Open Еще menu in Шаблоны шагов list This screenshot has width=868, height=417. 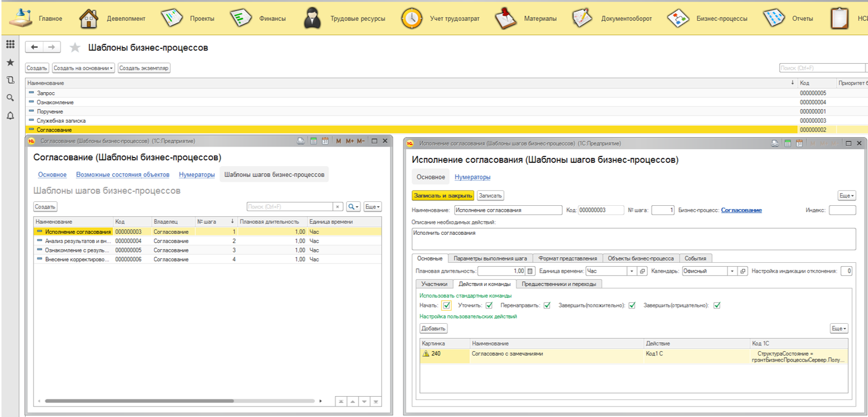[372, 207]
